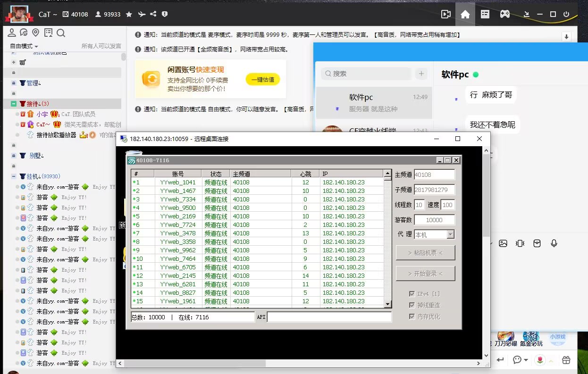Viewport: 588px width, 374px height.
Task: Click the magnifier search icon in YY sidebar
Action: [61, 33]
